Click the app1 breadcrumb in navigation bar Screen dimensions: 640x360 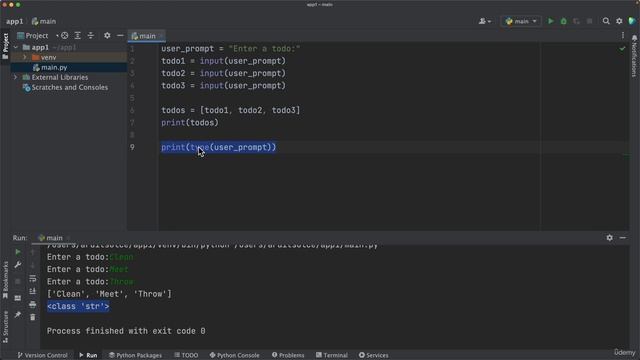pos(15,21)
